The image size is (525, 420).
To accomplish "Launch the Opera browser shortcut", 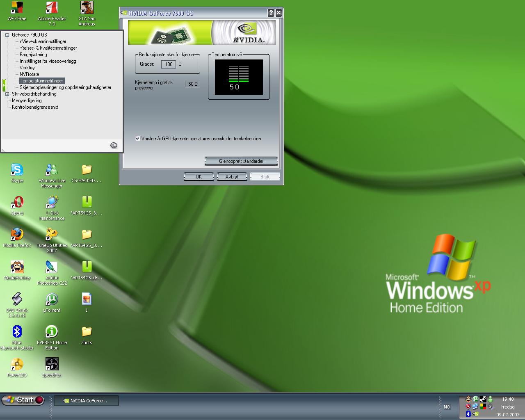I will tap(17, 202).
